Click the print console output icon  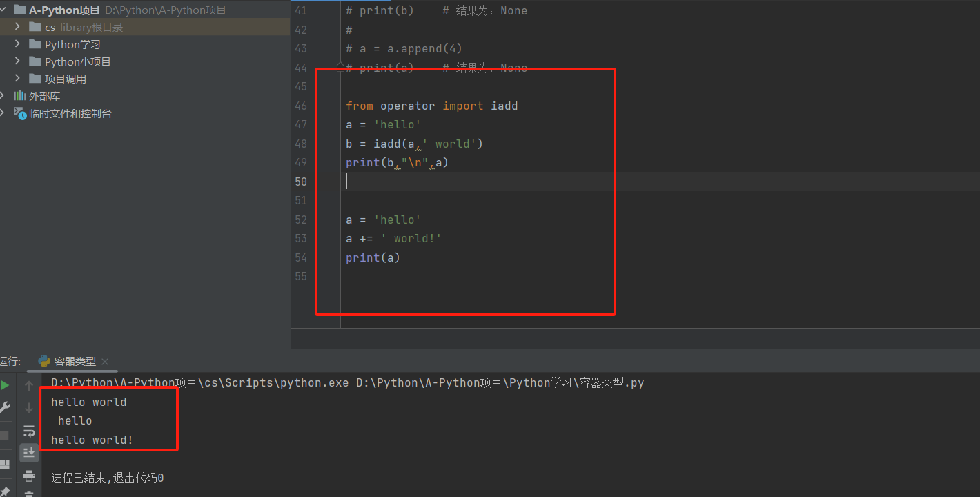(x=29, y=476)
